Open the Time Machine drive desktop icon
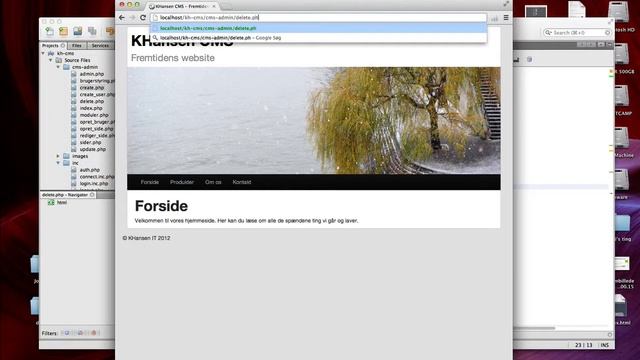This screenshot has width=640, height=360. pos(621,138)
